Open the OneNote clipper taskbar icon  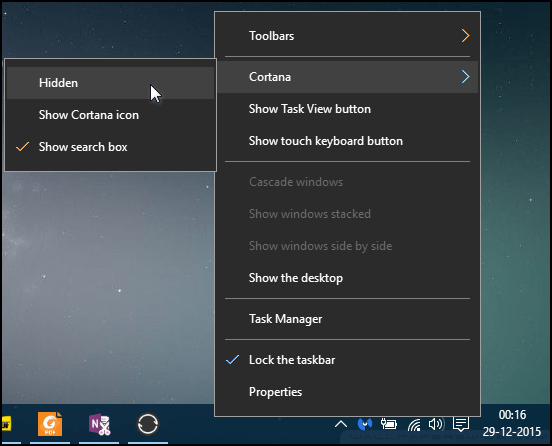[x=100, y=424]
